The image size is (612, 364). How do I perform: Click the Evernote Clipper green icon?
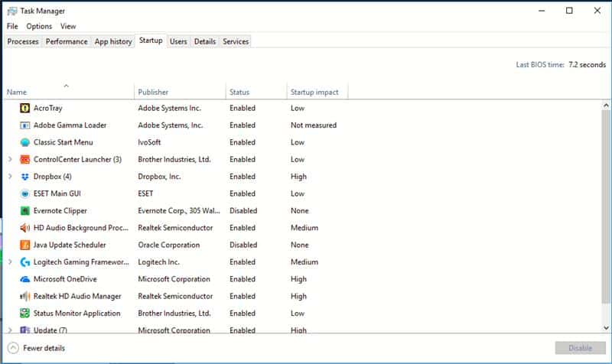coord(24,211)
